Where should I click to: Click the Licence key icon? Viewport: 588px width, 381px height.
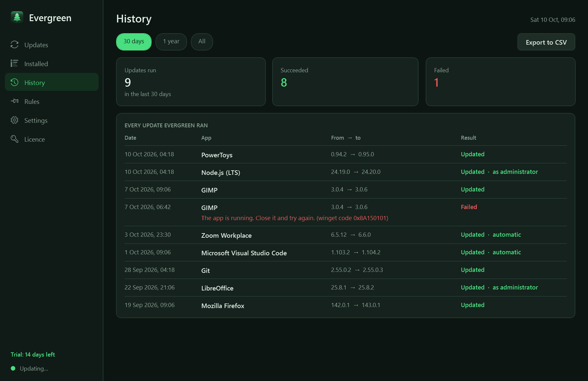pos(14,139)
